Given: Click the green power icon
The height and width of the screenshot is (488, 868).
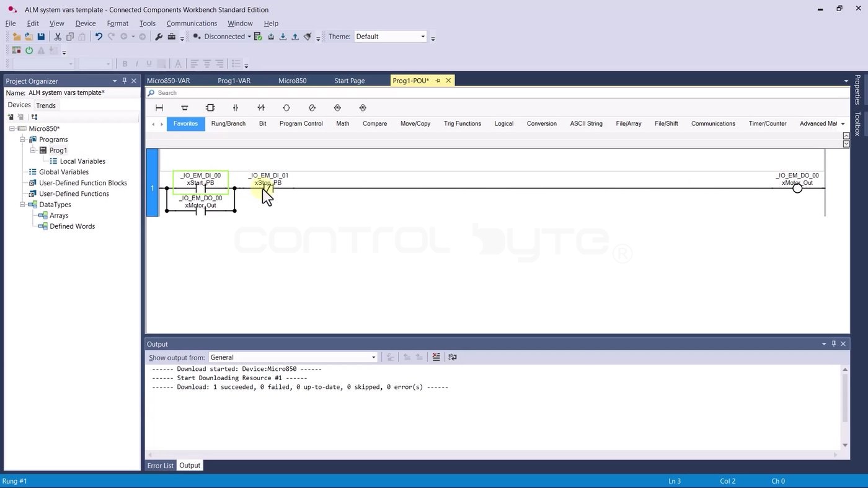Looking at the screenshot, I should click(29, 50).
